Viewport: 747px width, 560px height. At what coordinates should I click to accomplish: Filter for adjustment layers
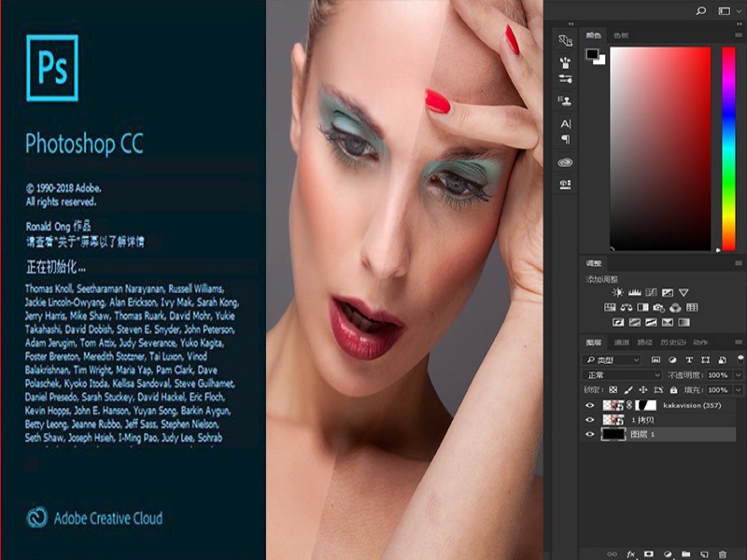[x=672, y=360]
